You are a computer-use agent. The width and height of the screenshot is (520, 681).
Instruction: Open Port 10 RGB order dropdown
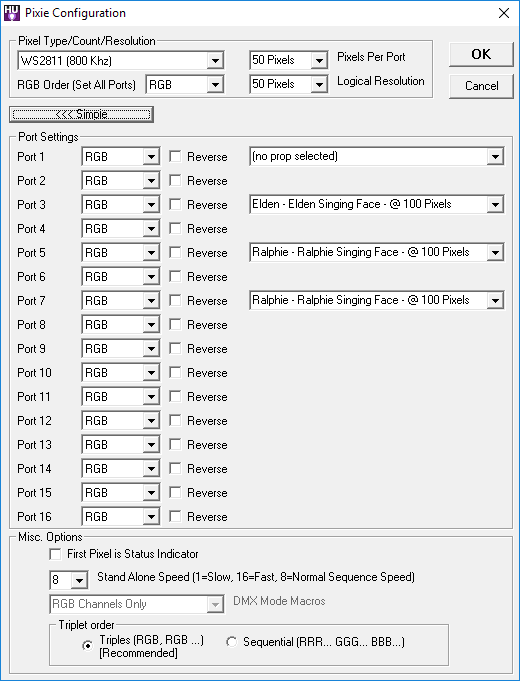[x=120, y=373]
